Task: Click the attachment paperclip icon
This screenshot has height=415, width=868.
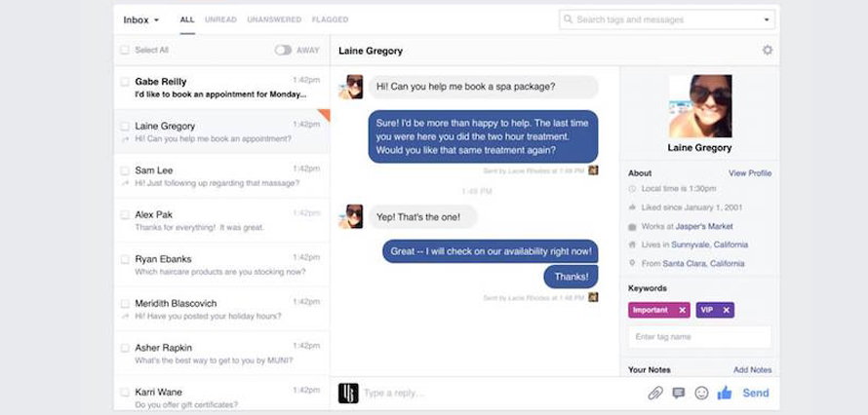Action: [655, 393]
